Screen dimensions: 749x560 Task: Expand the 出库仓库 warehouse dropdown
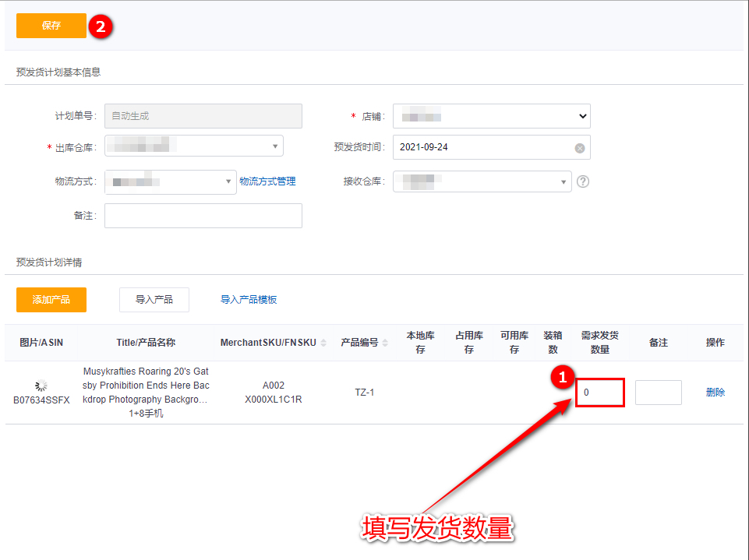click(193, 146)
